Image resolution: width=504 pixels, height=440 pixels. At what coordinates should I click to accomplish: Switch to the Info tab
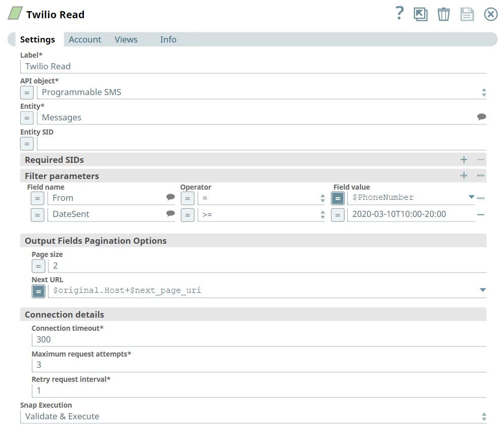(x=168, y=39)
